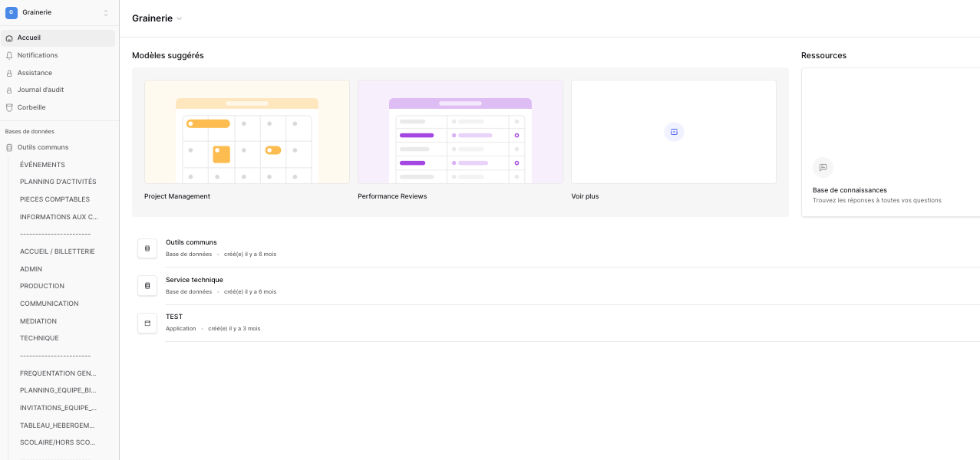Select PLANNING D'ACTIVITÉS in sidebar
This screenshot has height=460, width=980.
[x=58, y=182]
